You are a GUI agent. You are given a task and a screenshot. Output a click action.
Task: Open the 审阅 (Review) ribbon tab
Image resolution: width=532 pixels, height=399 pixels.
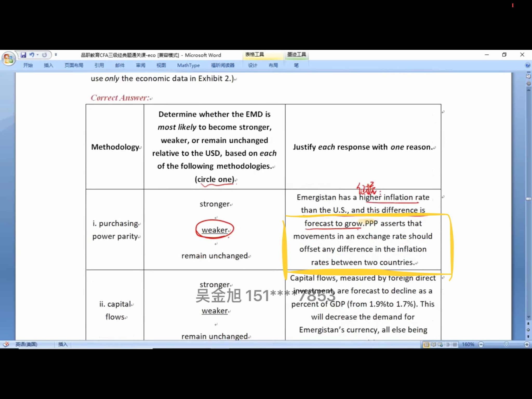click(141, 65)
